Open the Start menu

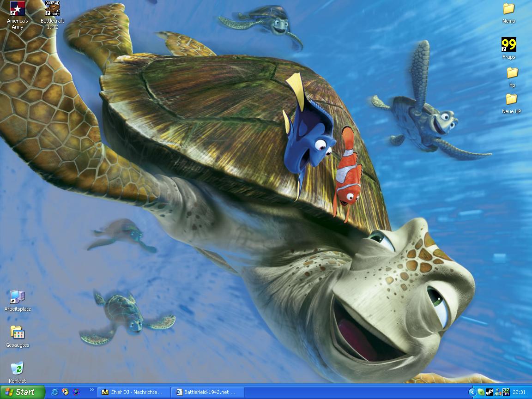point(22,392)
